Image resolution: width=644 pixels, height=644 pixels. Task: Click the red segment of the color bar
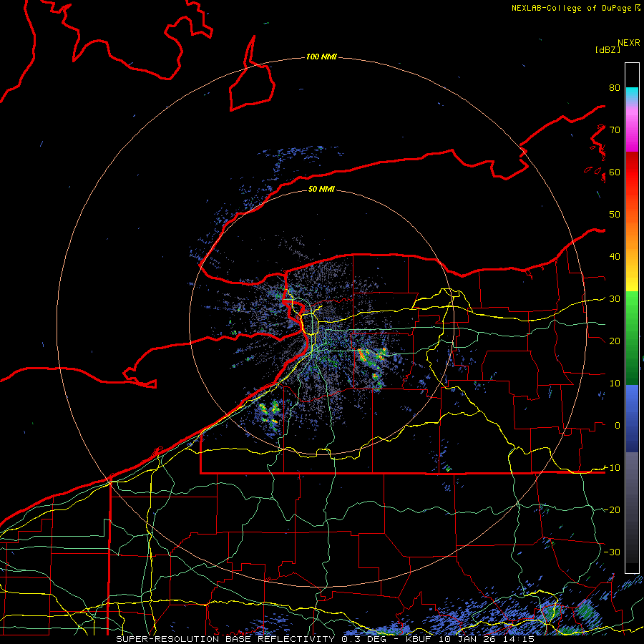[x=632, y=172]
